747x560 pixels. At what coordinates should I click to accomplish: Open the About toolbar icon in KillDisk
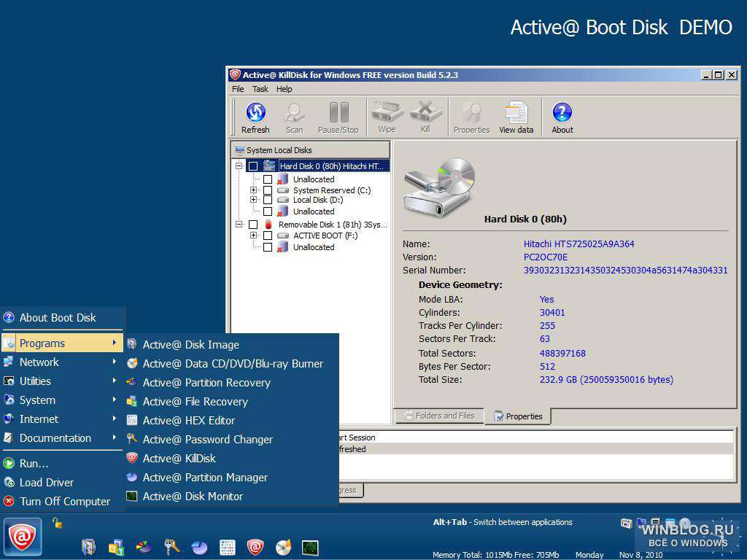(562, 117)
